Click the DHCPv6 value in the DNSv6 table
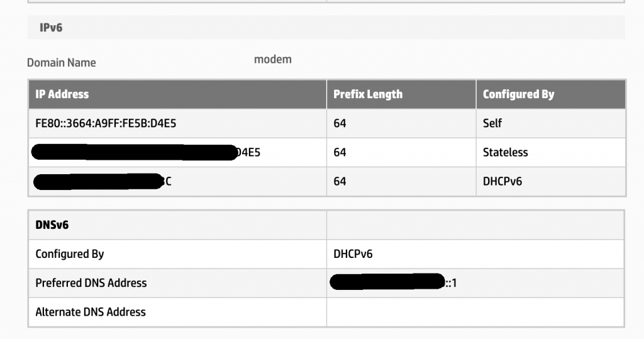 [353, 254]
